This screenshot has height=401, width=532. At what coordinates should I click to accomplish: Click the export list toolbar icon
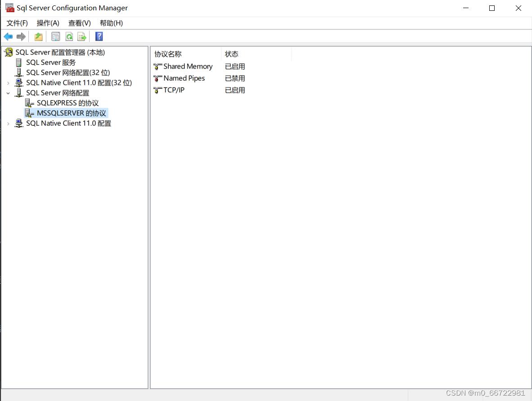[x=82, y=36]
